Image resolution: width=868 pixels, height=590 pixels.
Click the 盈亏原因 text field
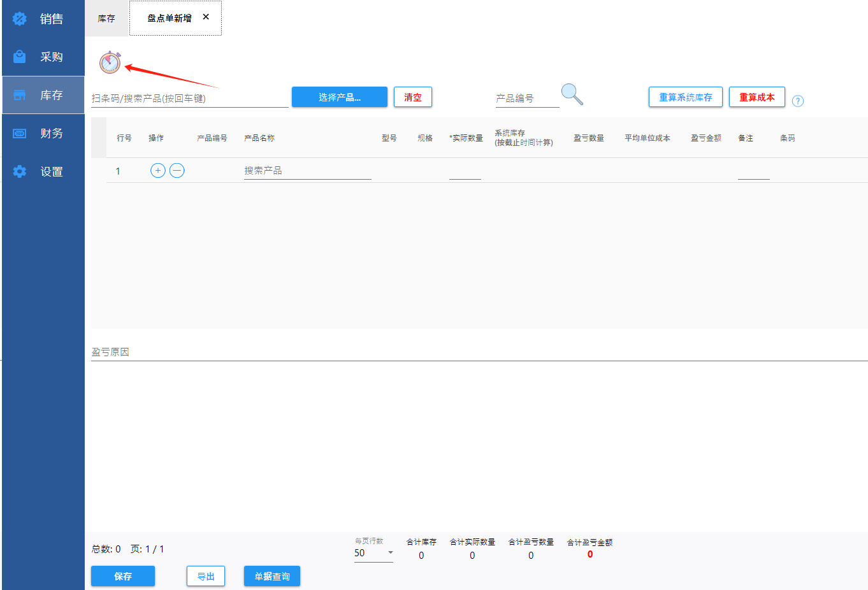pyautogui.click(x=478, y=352)
